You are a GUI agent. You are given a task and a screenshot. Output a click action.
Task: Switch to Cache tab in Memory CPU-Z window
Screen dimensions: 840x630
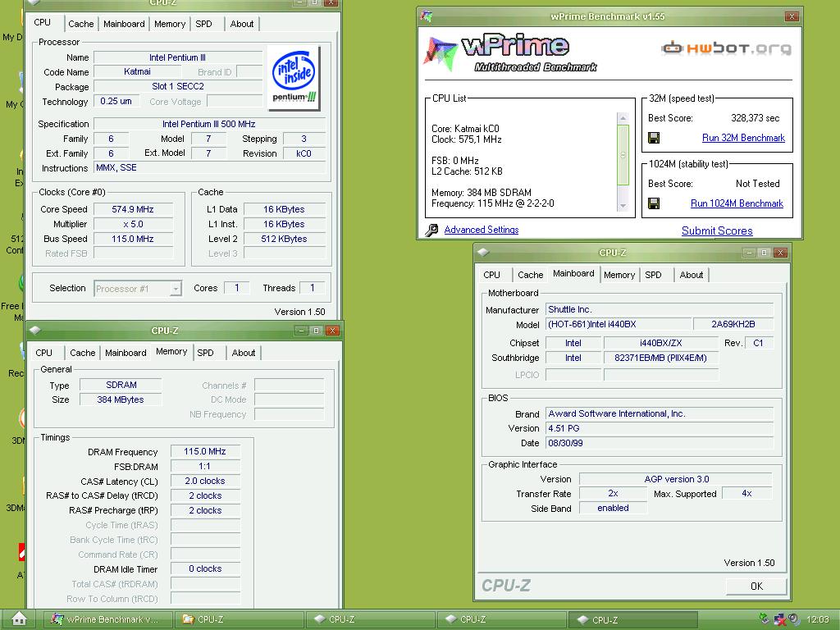coord(83,353)
